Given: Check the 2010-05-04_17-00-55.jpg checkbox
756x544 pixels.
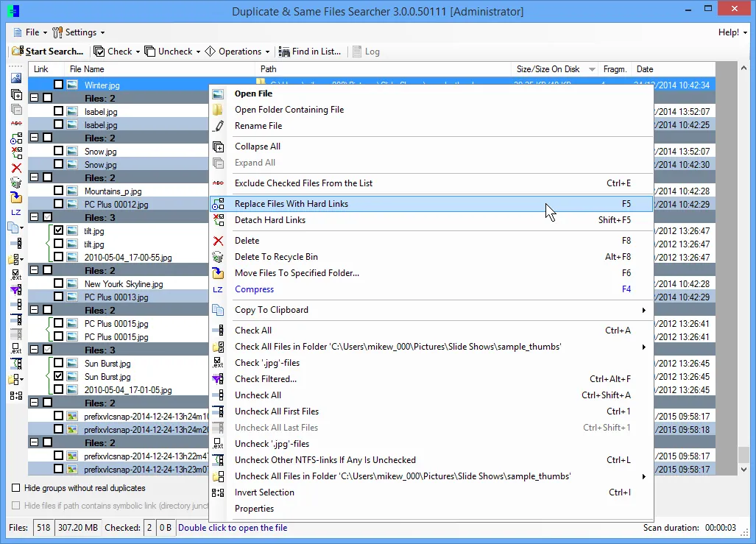Looking at the screenshot, I should [58, 257].
